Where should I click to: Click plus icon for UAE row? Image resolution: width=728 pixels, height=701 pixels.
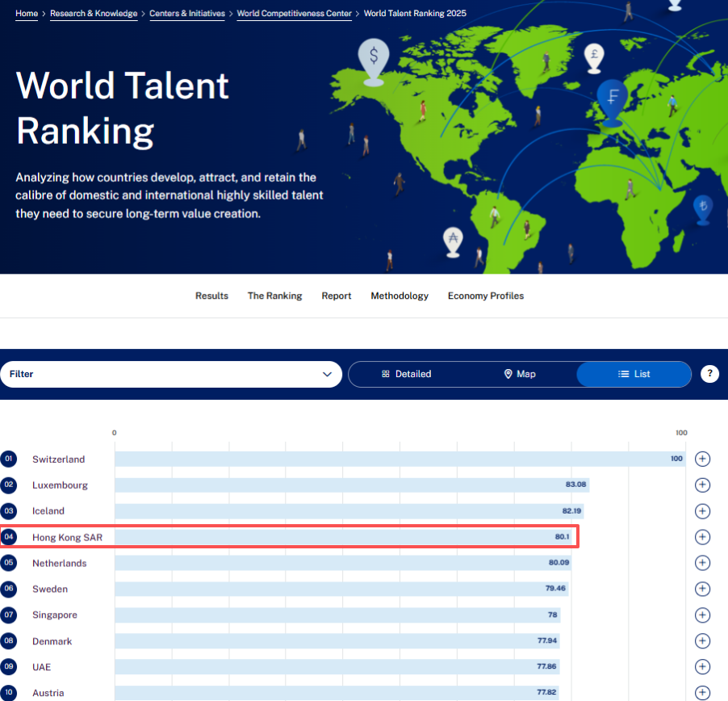[x=702, y=667]
